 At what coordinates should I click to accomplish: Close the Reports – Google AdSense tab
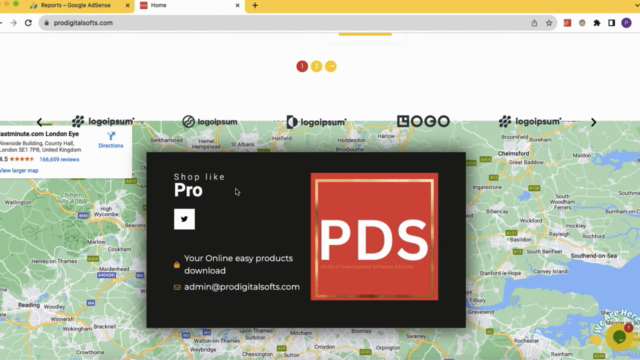pyautogui.click(x=127, y=5)
